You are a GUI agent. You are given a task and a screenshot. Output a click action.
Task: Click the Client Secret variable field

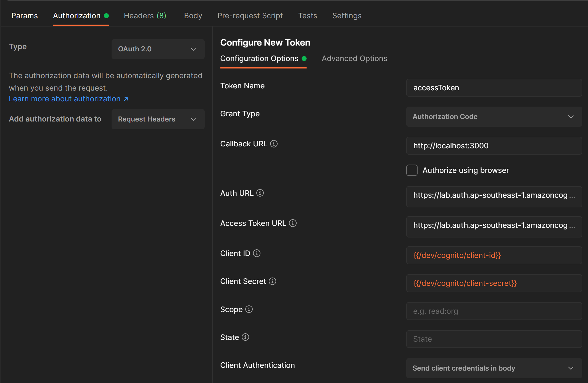click(494, 283)
